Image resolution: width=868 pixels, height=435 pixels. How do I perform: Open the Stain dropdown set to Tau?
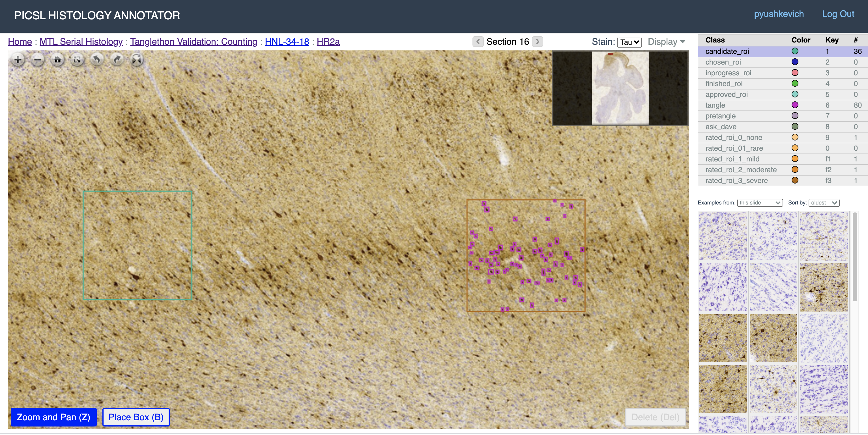tap(629, 42)
